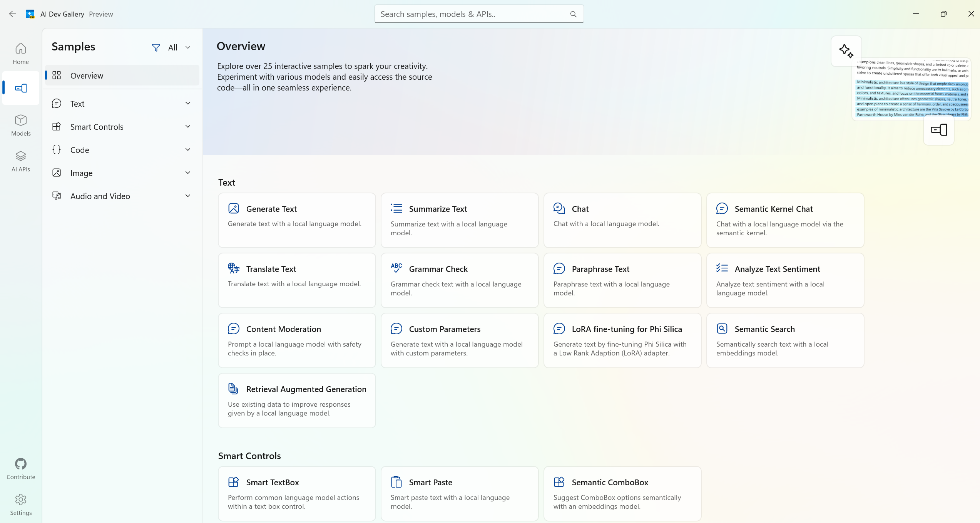Expand the Audio and Video chevron
The width and height of the screenshot is (980, 523).
coord(188,196)
